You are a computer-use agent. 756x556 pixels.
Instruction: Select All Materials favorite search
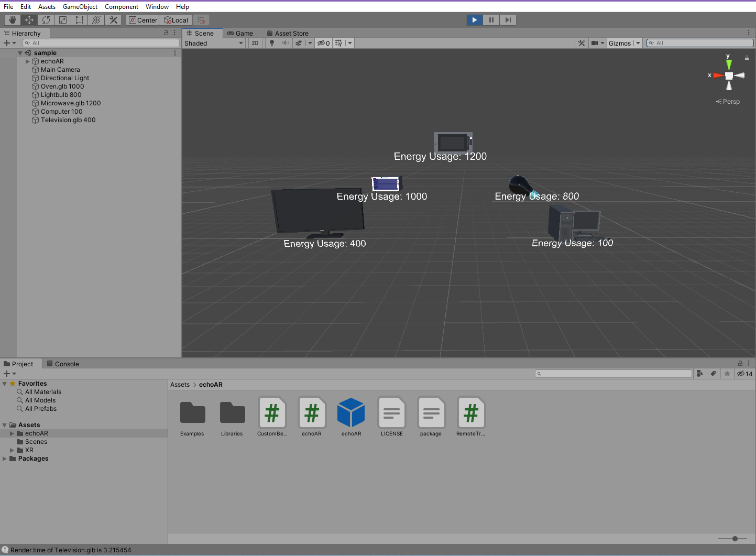click(x=43, y=392)
